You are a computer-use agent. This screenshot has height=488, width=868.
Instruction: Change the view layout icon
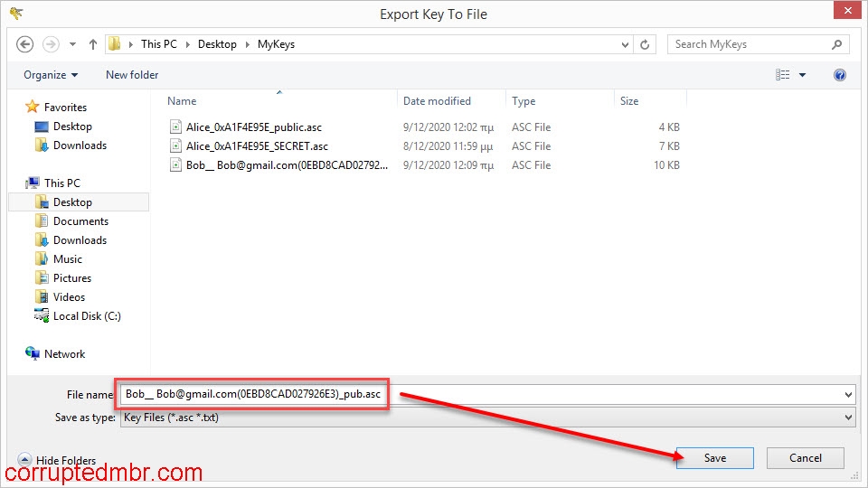(783, 75)
